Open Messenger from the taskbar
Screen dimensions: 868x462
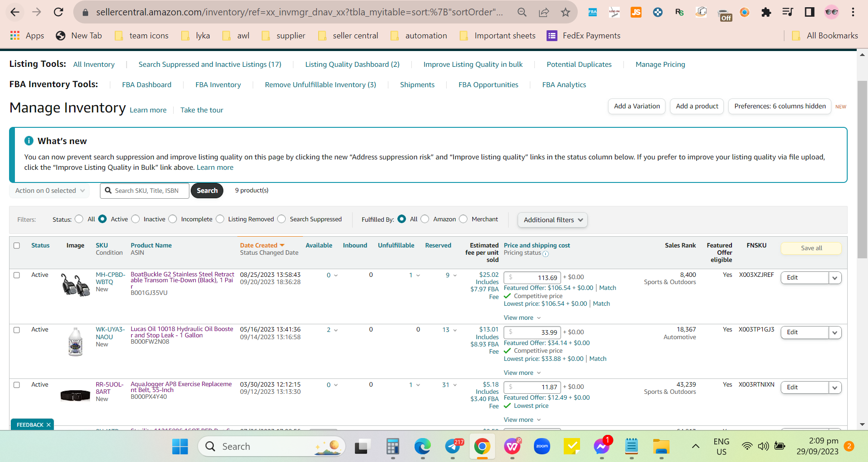tap(601, 447)
